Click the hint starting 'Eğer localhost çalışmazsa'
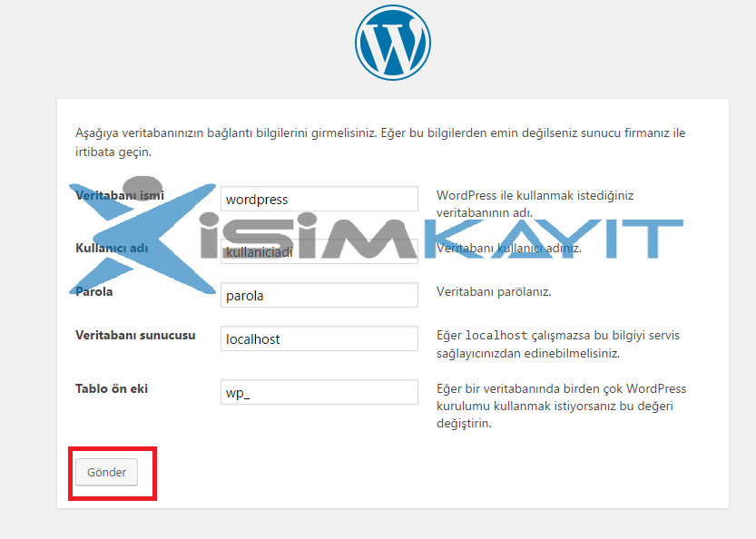This screenshot has height=539, width=756. 558,344
